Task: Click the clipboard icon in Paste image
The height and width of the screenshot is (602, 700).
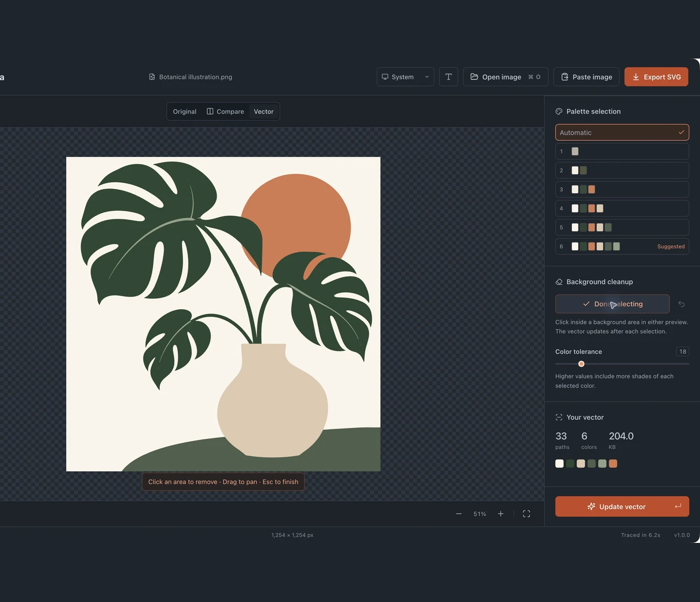Action: (565, 77)
